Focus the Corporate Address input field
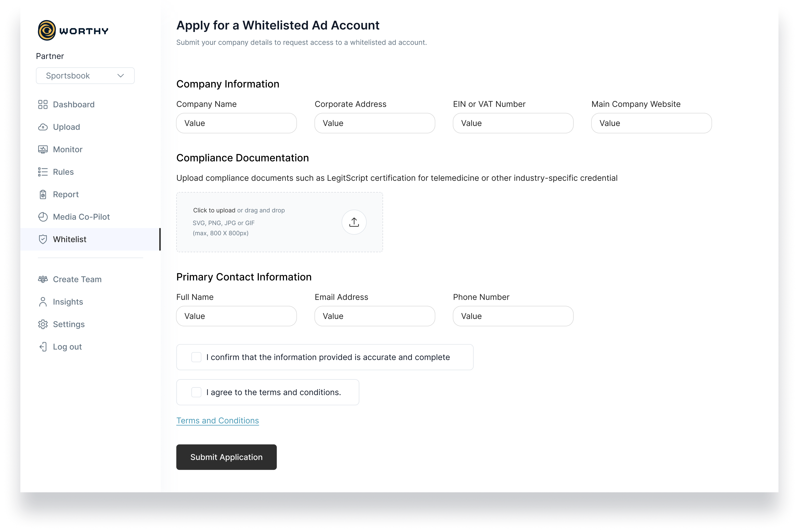 click(375, 123)
